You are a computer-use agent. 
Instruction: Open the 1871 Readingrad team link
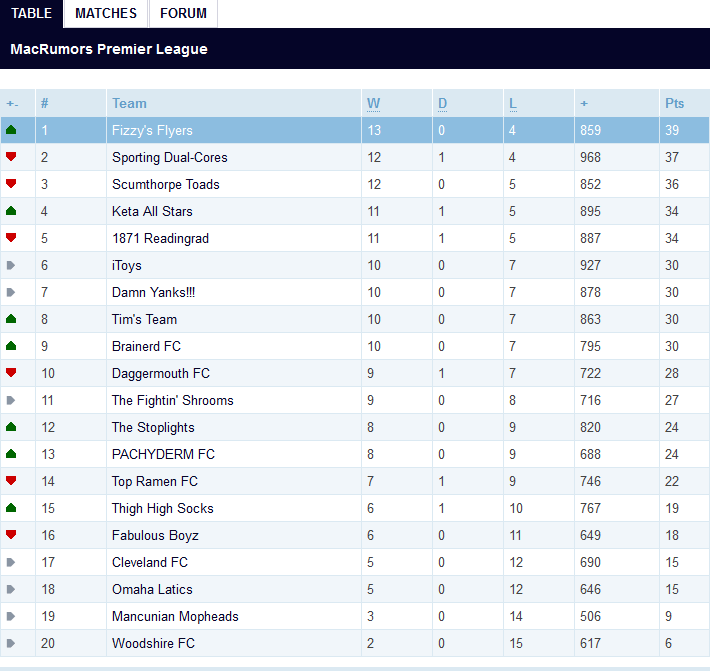click(160, 239)
